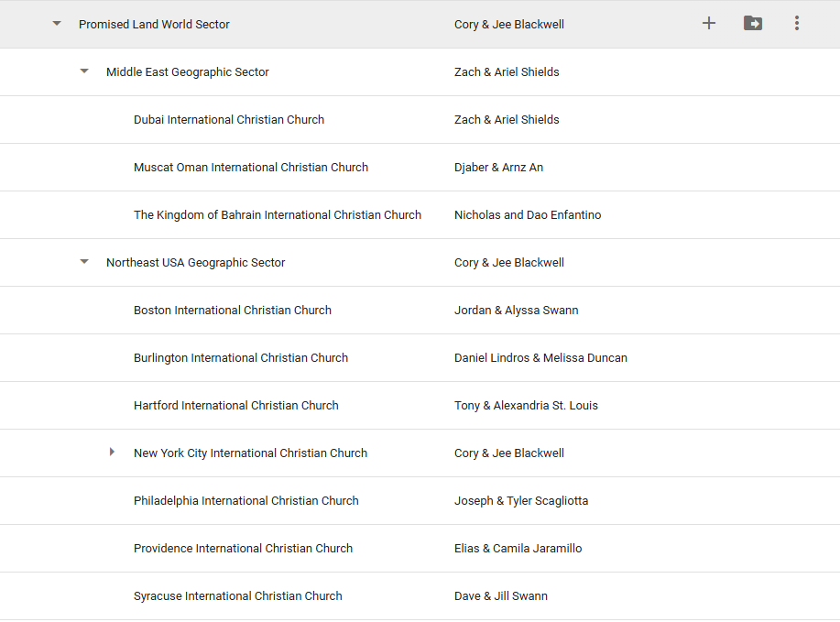Click the plus icon to add unit
840x622 pixels.
708,24
